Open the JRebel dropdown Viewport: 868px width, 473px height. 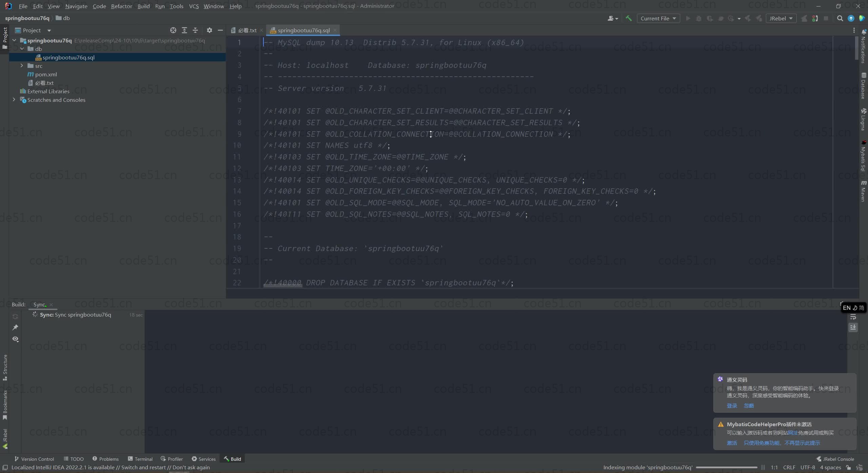click(x=781, y=18)
